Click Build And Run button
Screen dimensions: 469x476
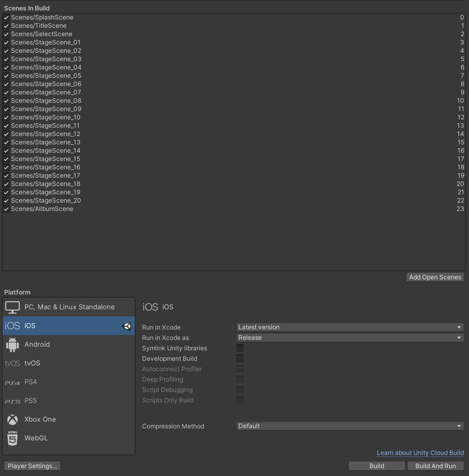[x=435, y=466]
